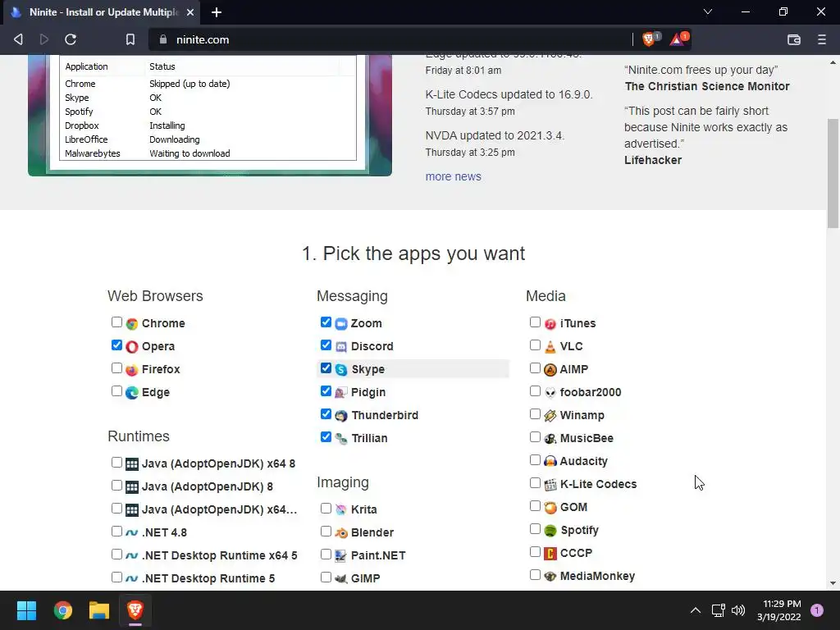Click the K-Lite Codecs icon
This screenshot has height=630, width=840.
(x=550, y=484)
